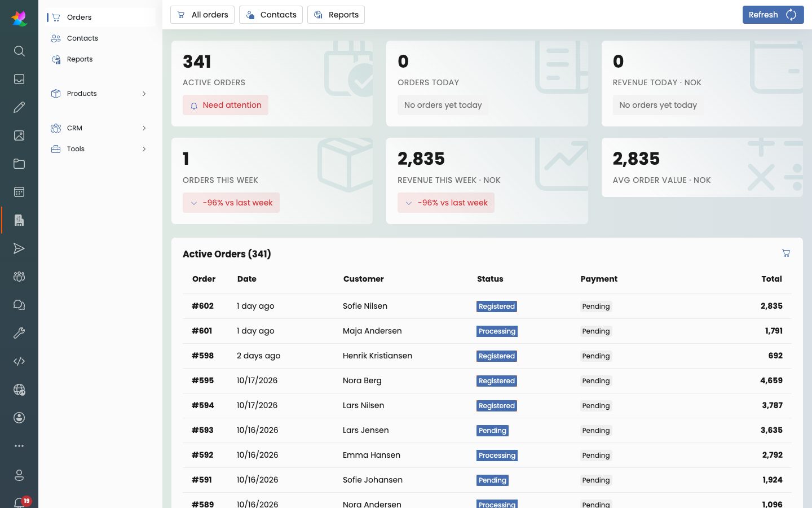Click the Refresh button
This screenshot has width=812, height=508.
(773, 15)
